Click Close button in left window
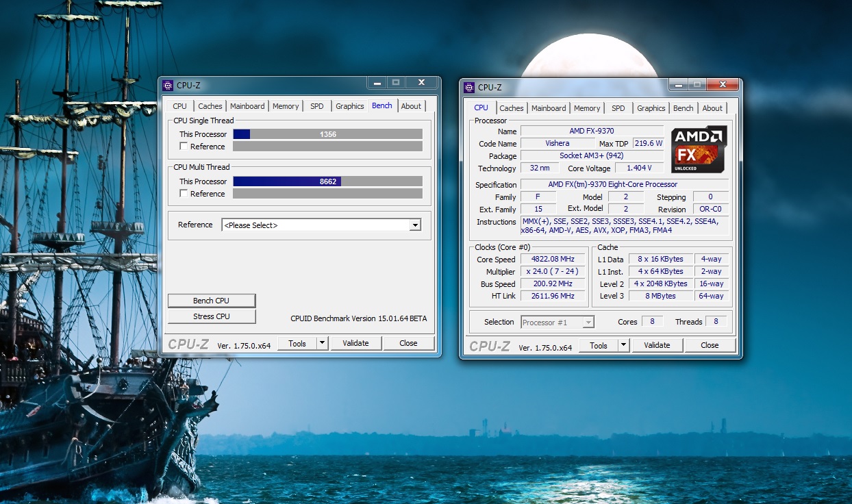852x504 pixels. pyautogui.click(x=409, y=343)
